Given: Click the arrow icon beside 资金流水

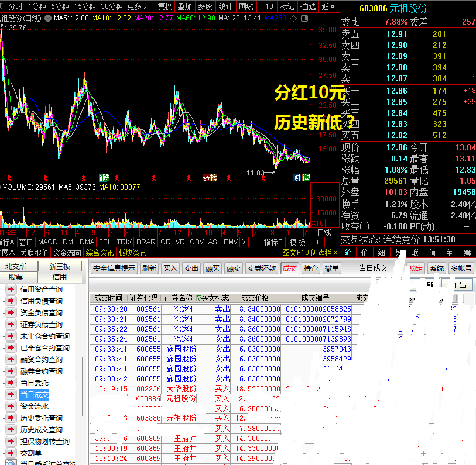Looking at the screenshot, I should (11, 406).
